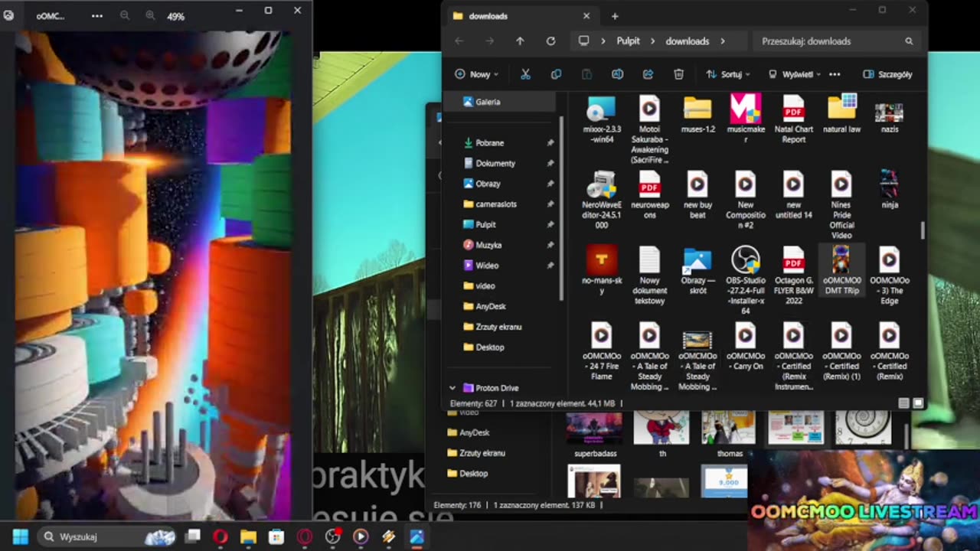This screenshot has width=980, height=551.
Task: Select the muses-1.2 folder
Action: tap(697, 114)
